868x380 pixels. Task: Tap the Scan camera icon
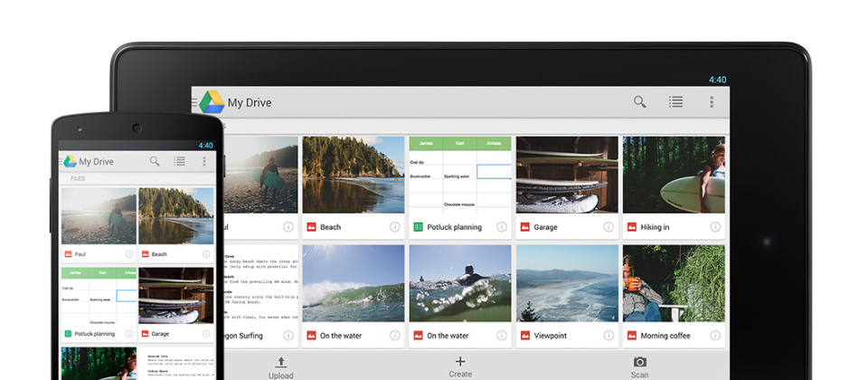[639, 363]
